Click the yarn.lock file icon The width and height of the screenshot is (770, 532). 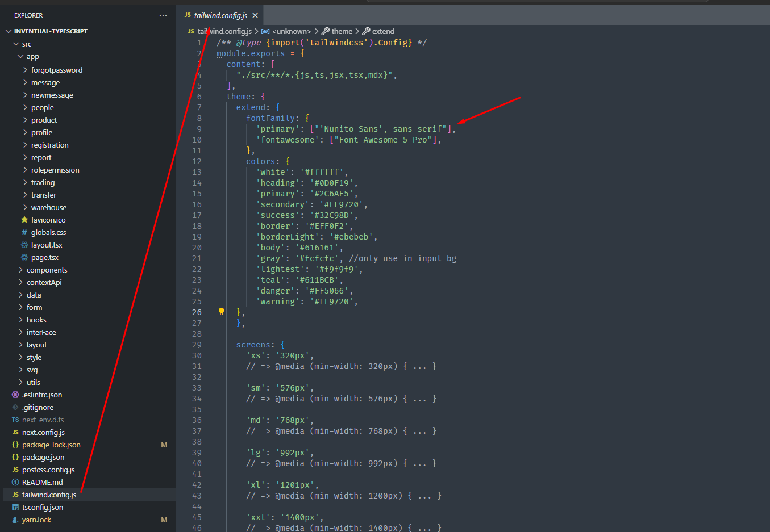15,520
